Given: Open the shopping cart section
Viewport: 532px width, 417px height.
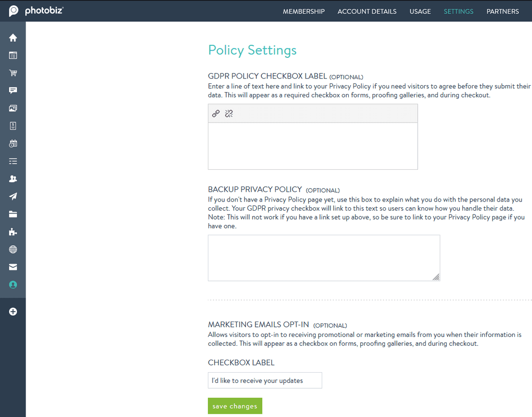Looking at the screenshot, I should click(x=13, y=73).
